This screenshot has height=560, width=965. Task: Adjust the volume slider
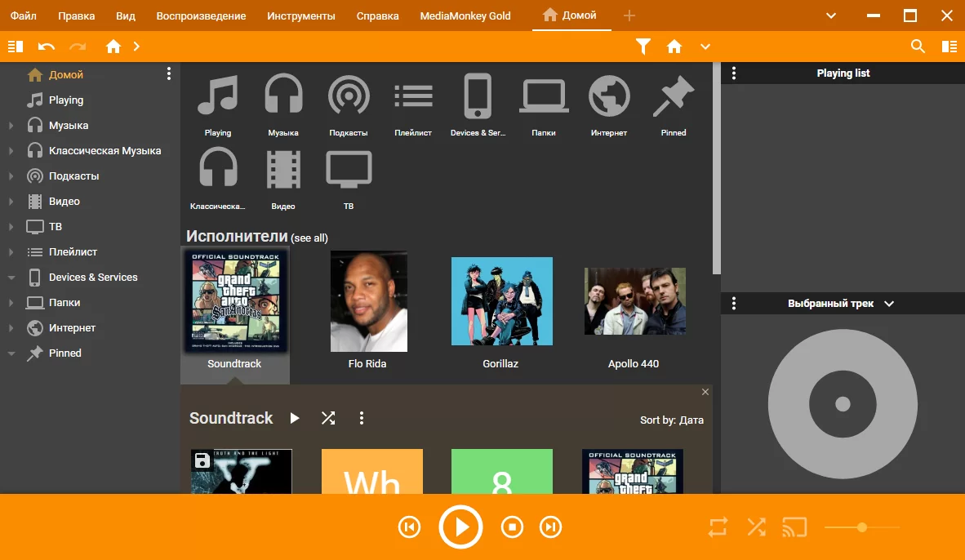861,527
